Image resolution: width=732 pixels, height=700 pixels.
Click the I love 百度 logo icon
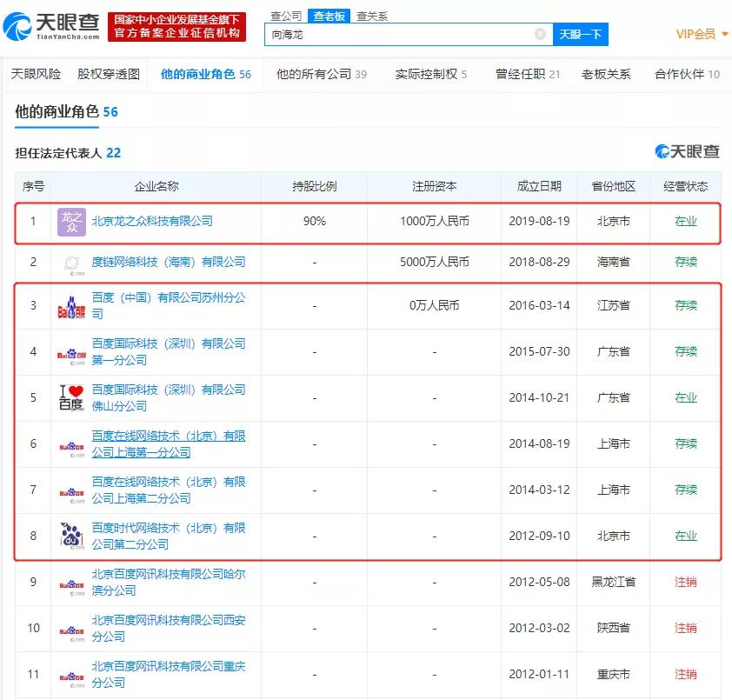(x=71, y=398)
